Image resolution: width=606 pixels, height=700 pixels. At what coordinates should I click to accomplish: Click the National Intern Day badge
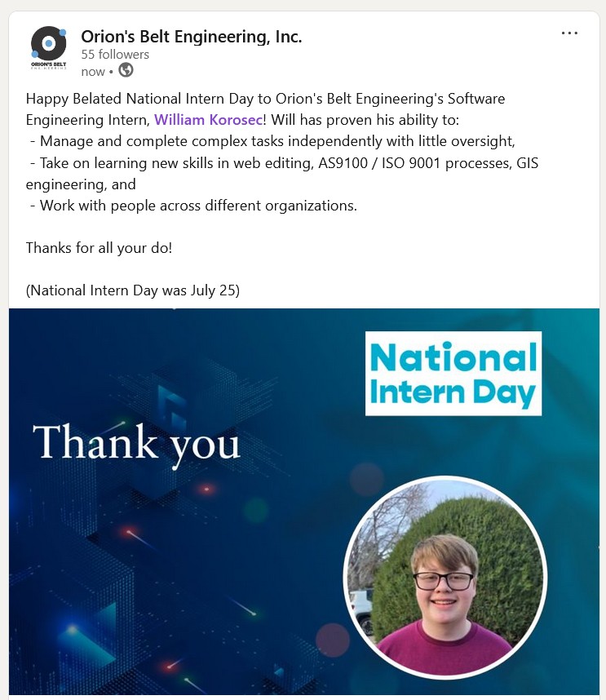pyautogui.click(x=453, y=373)
